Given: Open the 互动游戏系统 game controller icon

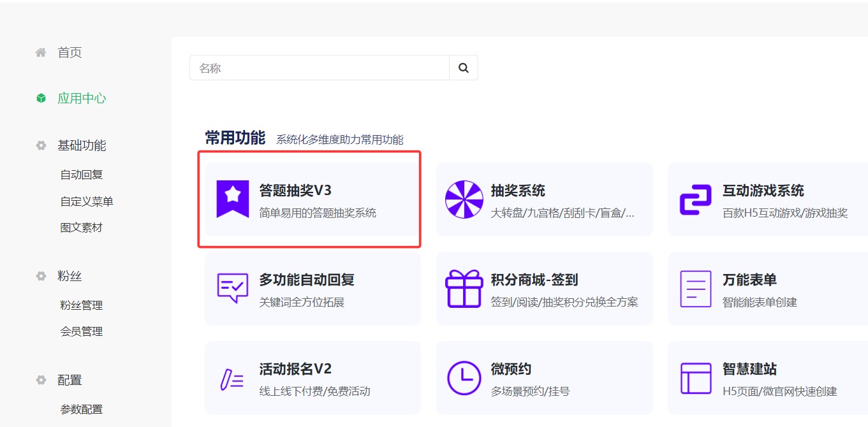Looking at the screenshot, I should click(696, 199).
